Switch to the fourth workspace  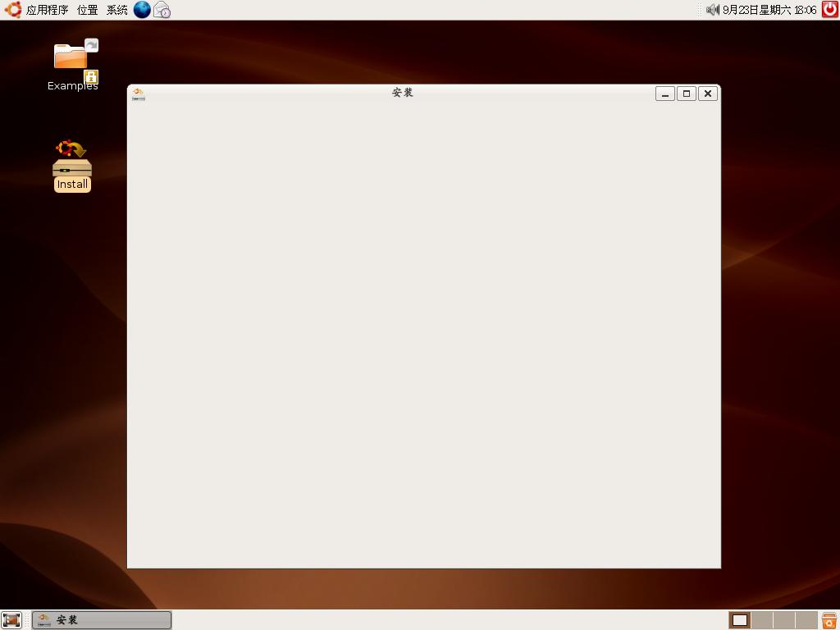(x=806, y=620)
